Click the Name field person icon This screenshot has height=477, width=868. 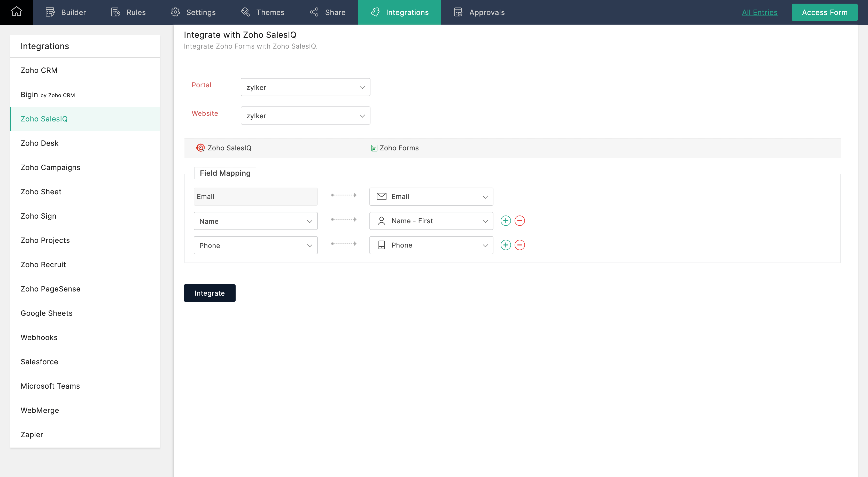coord(381,221)
